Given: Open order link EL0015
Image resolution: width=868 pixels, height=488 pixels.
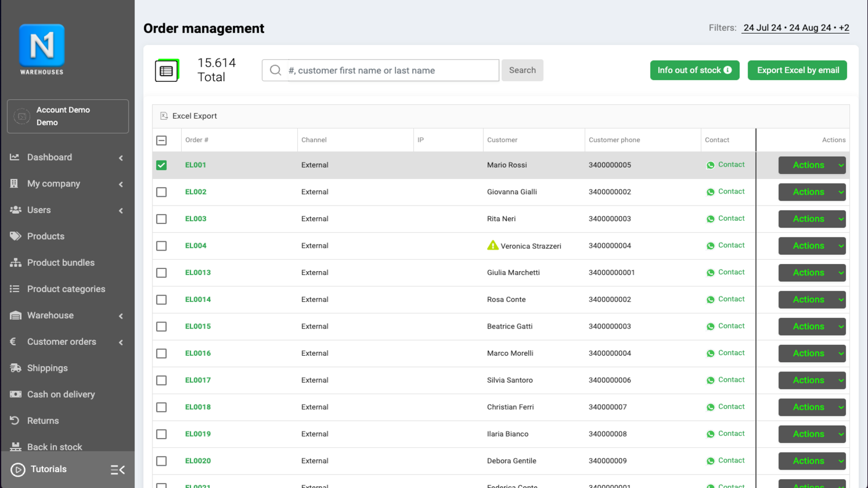Looking at the screenshot, I should coord(198,326).
